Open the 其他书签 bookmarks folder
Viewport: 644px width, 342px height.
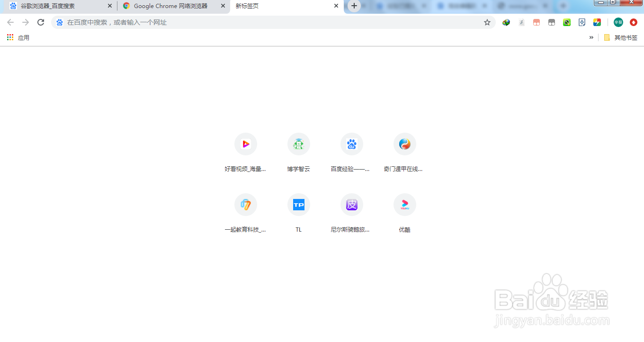tap(621, 37)
